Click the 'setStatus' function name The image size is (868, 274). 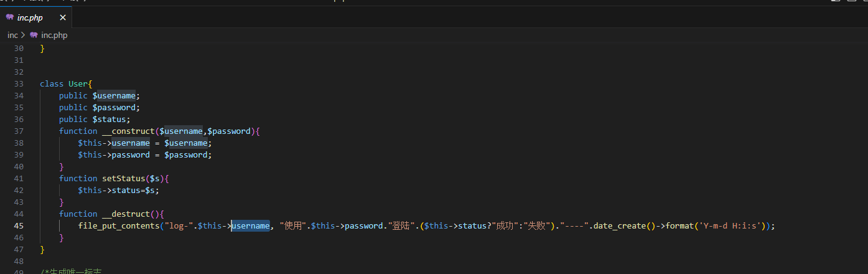tap(123, 178)
